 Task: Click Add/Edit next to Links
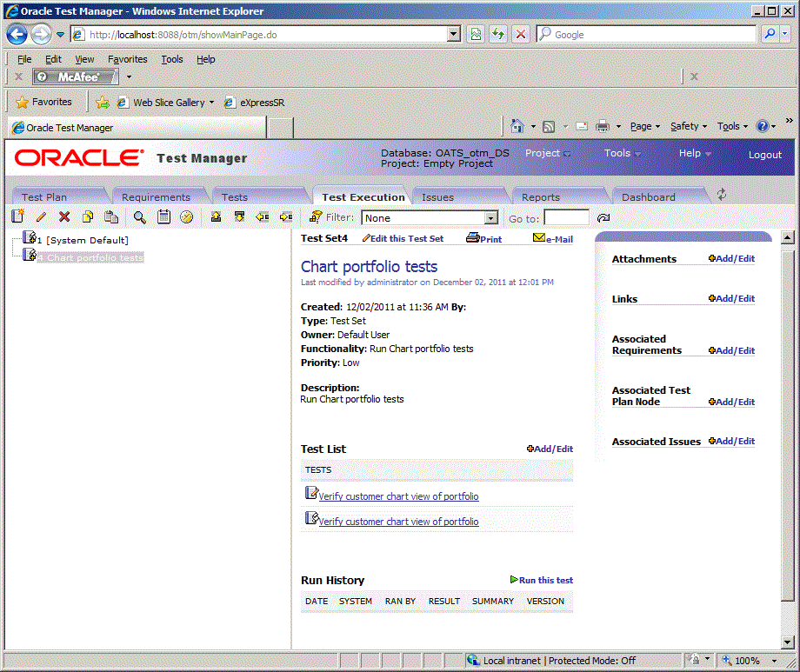coord(731,298)
